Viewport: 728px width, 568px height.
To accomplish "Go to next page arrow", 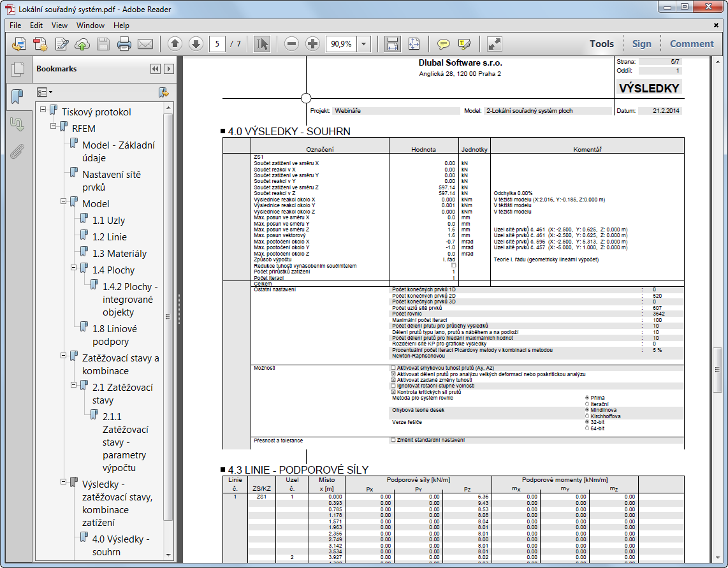I will pyautogui.click(x=196, y=44).
